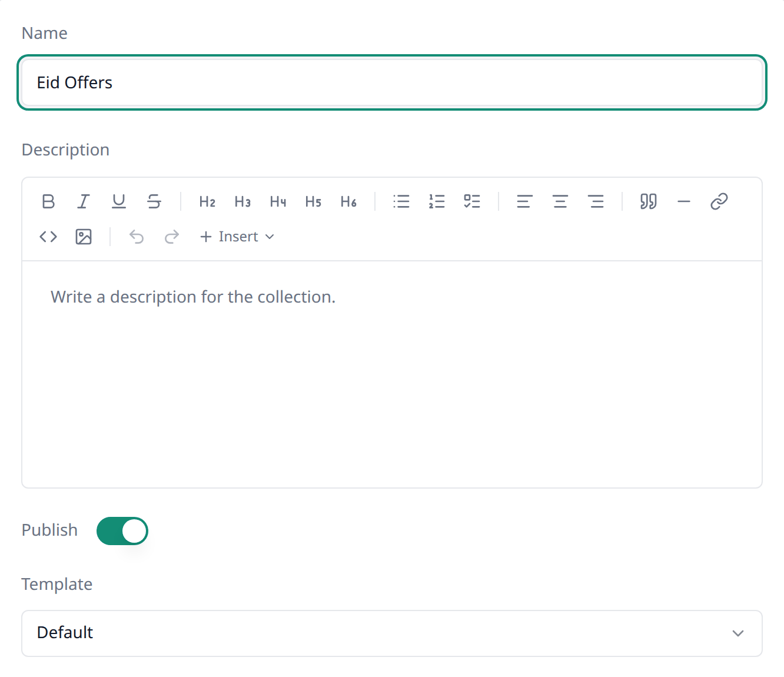Undo the last edit
The width and height of the screenshot is (784, 677).
click(x=137, y=237)
